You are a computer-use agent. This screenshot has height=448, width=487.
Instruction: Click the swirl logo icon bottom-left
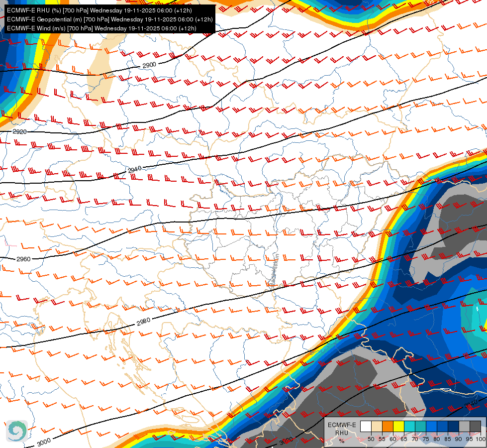tap(17, 431)
